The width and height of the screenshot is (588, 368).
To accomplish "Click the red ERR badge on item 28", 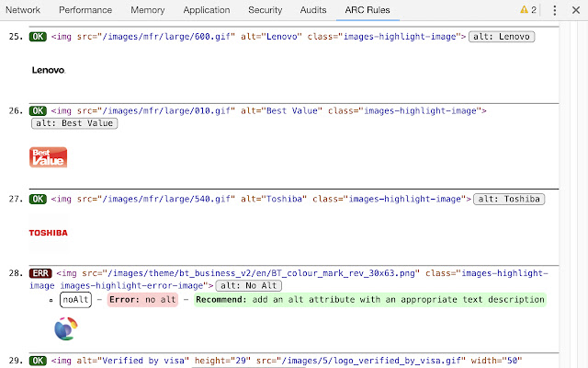I will coord(41,273).
